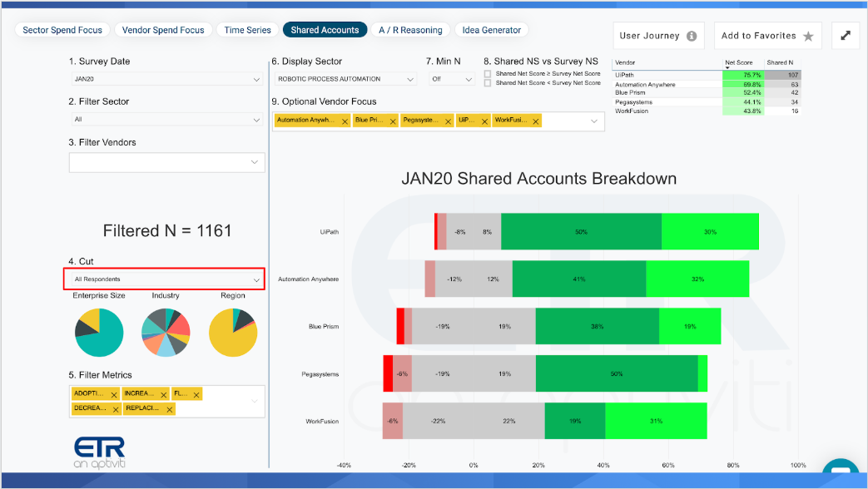Viewport: 868px width, 489px height.
Task: Click the ETR logo
Action: click(x=100, y=452)
